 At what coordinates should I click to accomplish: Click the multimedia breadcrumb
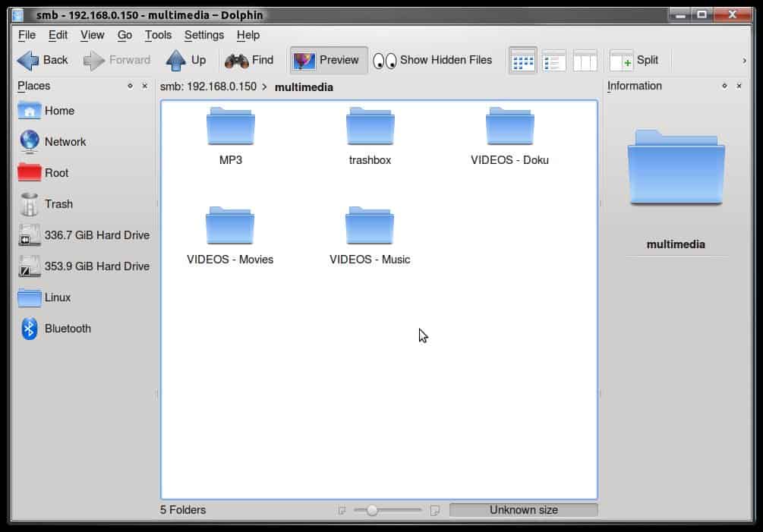[x=304, y=87]
